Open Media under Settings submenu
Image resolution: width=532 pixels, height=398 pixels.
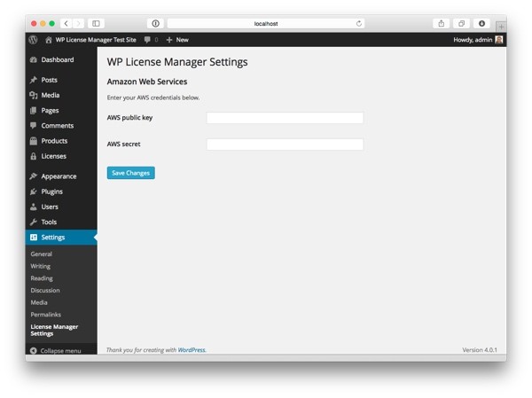[x=39, y=302]
